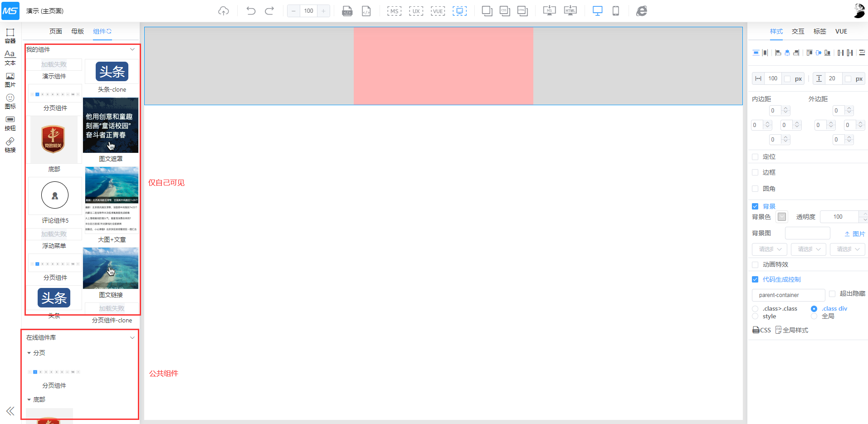This screenshot has height=424, width=868.
Task: Select the VUE dashed-box mode icon
Action: [438, 11]
